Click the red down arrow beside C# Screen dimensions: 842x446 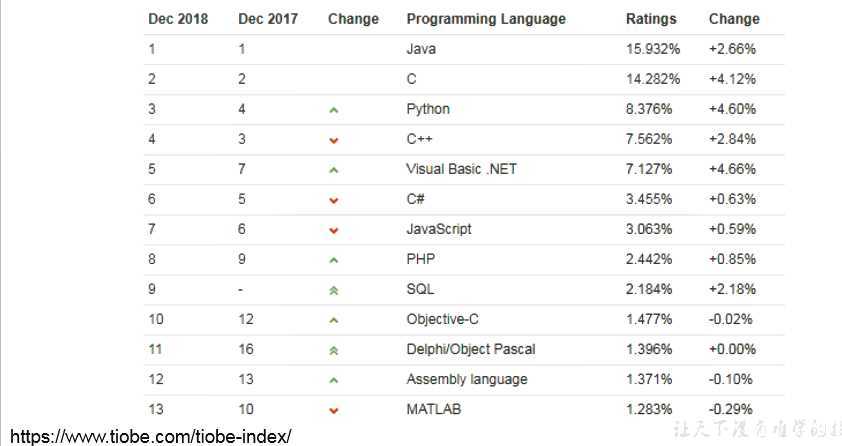[x=334, y=200]
